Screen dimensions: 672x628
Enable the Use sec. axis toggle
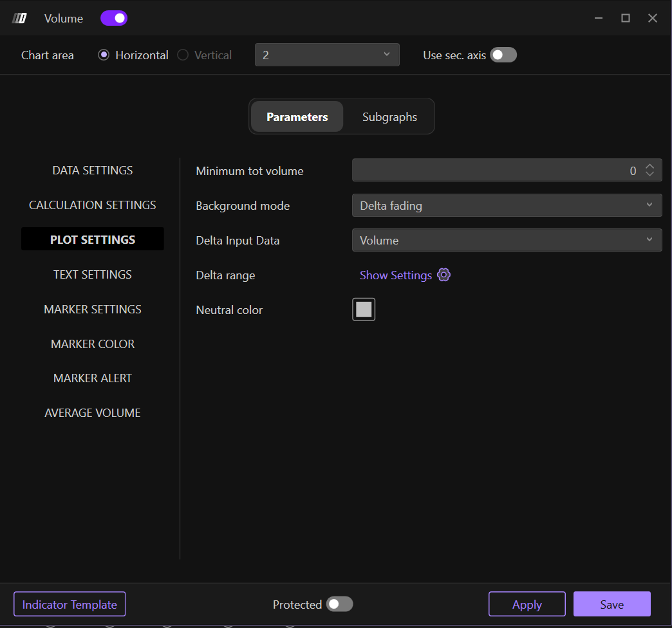click(x=503, y=55)
